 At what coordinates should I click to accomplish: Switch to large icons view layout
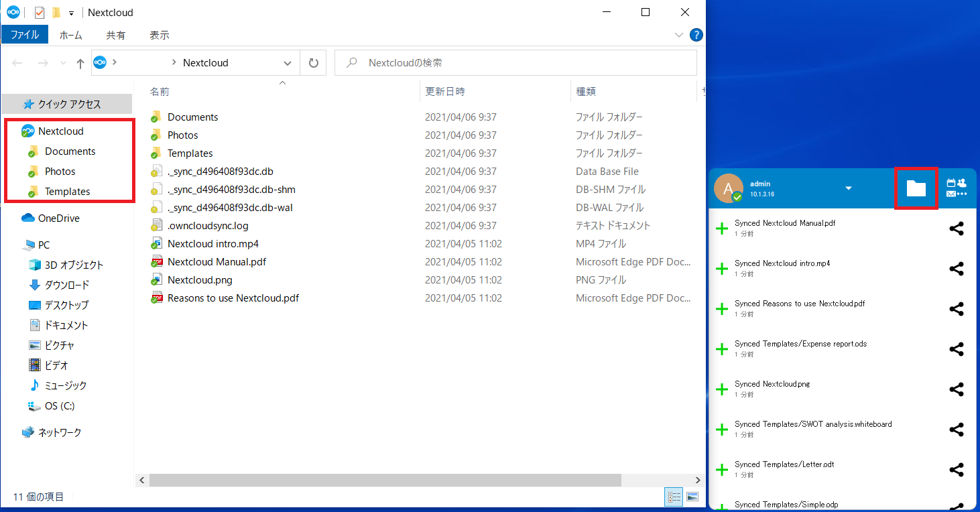(x=692, y=497)
